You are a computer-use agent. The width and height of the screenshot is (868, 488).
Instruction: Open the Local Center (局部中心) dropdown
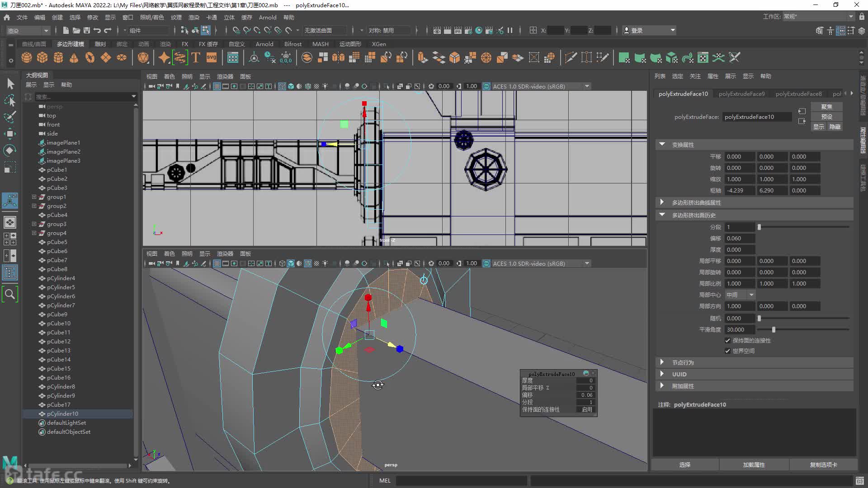740,295
